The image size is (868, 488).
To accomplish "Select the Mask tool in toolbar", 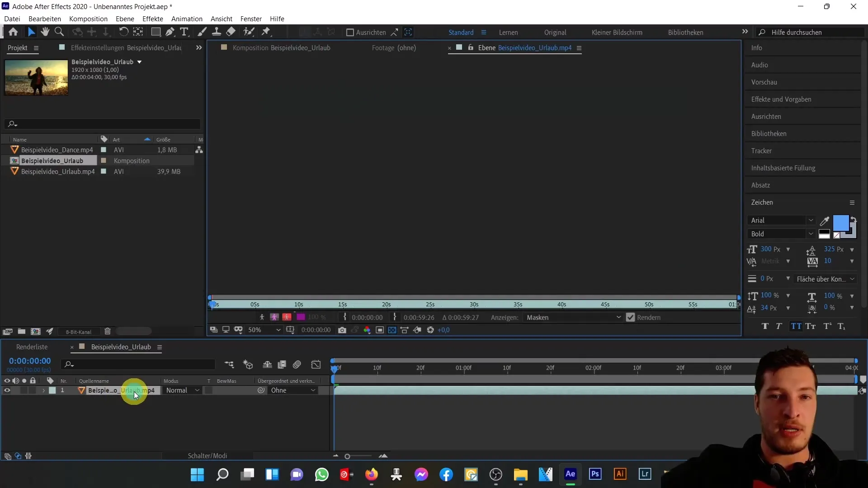I will pyautogui.click(x=154, y=32).
